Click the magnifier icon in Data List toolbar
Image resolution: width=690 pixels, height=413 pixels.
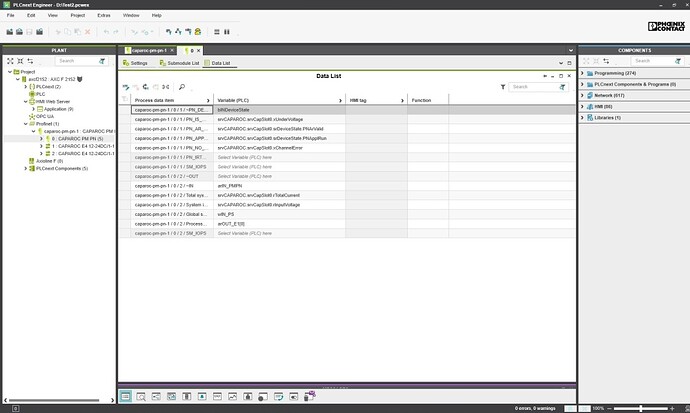pyautogui.click(x=182, y=87)
